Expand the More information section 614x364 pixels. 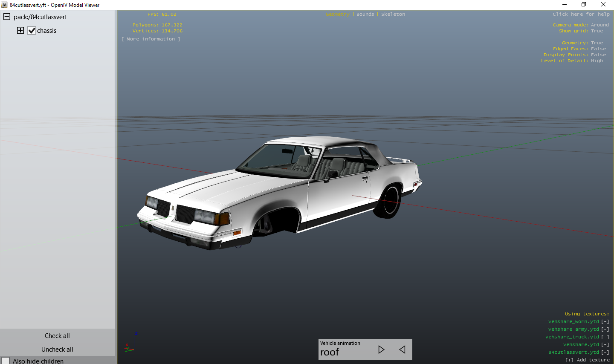coord(151,39)
